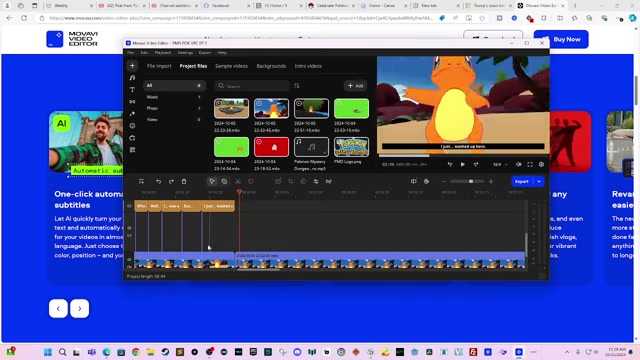
Task: Switch to the Intro videos tab
Action: pyautogui.click(x=308, y=66)
